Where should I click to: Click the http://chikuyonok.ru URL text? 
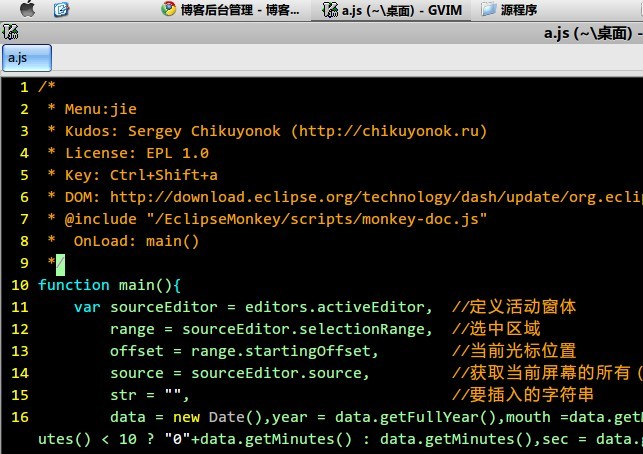click(x=389, y=131)
